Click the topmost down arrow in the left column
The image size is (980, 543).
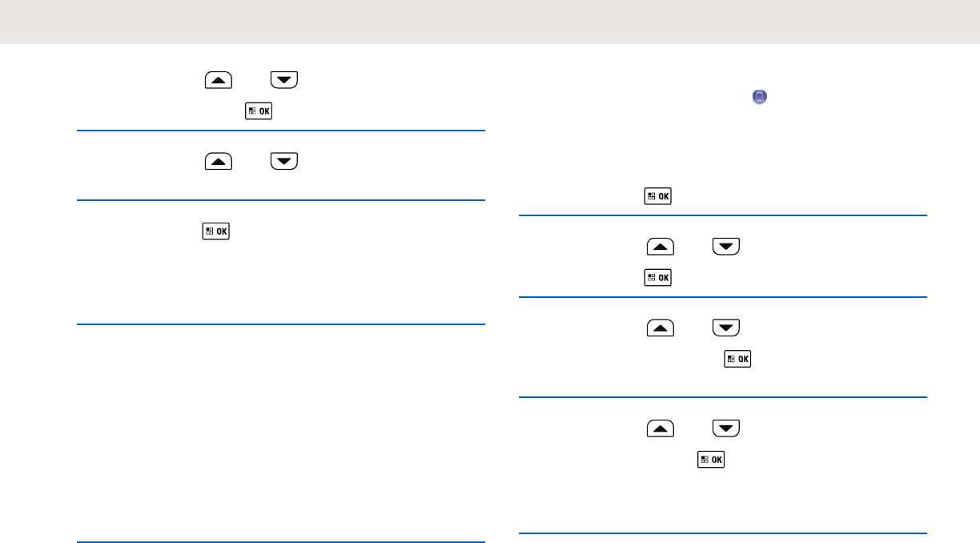pos(284,79)
